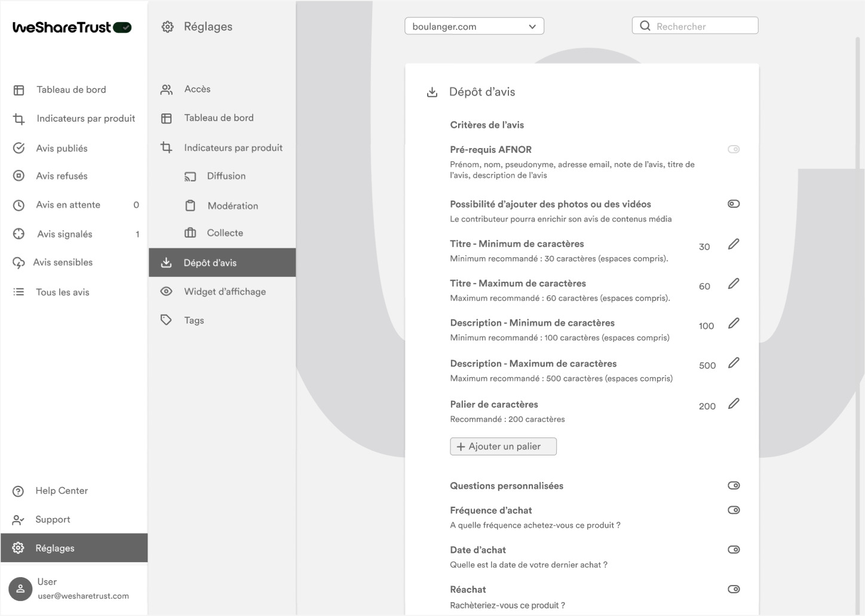Click the download icon beside Dépôt d'avis heading
The width and height of the screenshot is (865, 616).
coord(432,93)
